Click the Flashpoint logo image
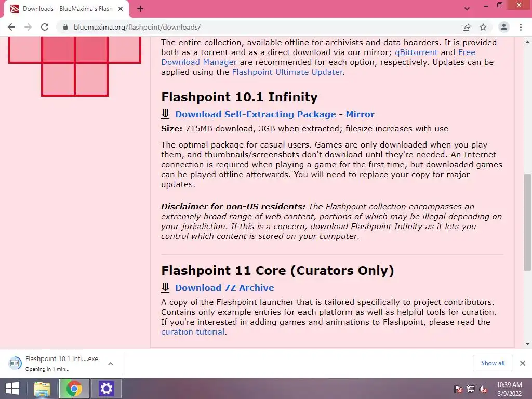This screenshot has height=399, width=532. (x=75, y=66)
